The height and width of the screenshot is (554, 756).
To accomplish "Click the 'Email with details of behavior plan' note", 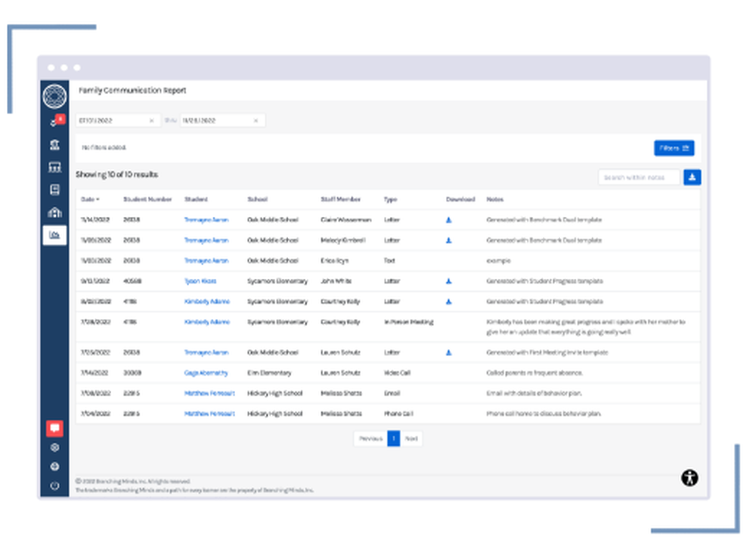I will pos(534,394).
